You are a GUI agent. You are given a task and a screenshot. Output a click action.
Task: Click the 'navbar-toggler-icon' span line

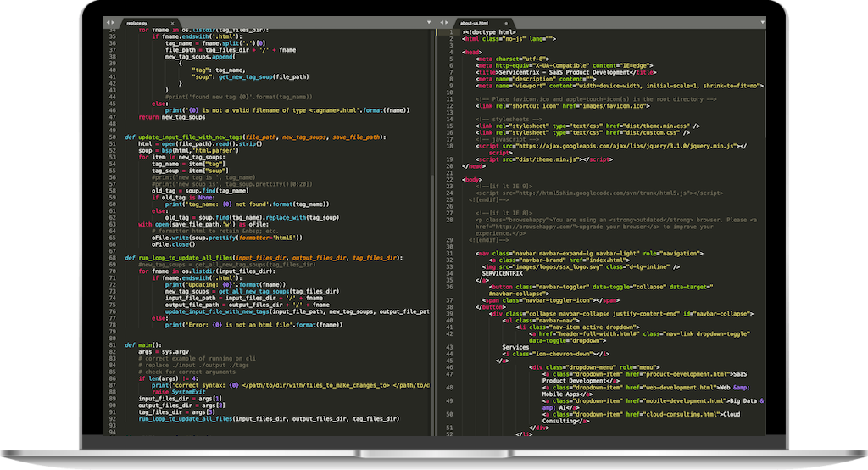point(551,300)
